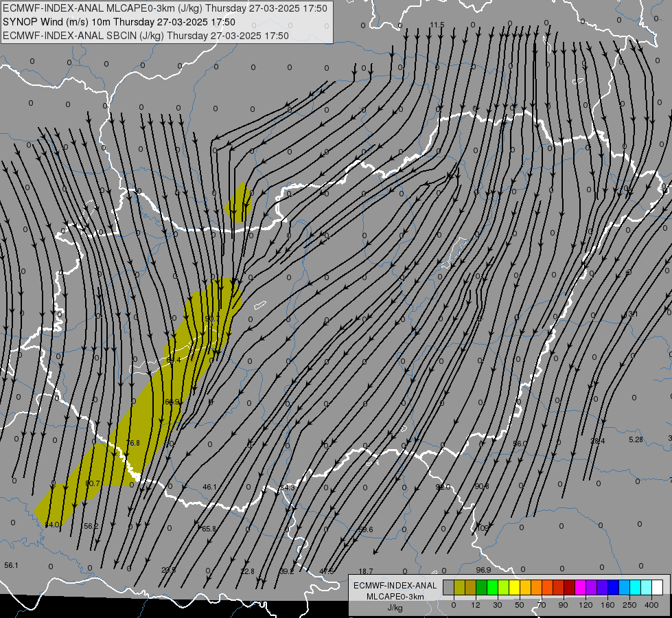672x618 pixels.
Task: Click the map value '28.4'
Action: [598, 441]
